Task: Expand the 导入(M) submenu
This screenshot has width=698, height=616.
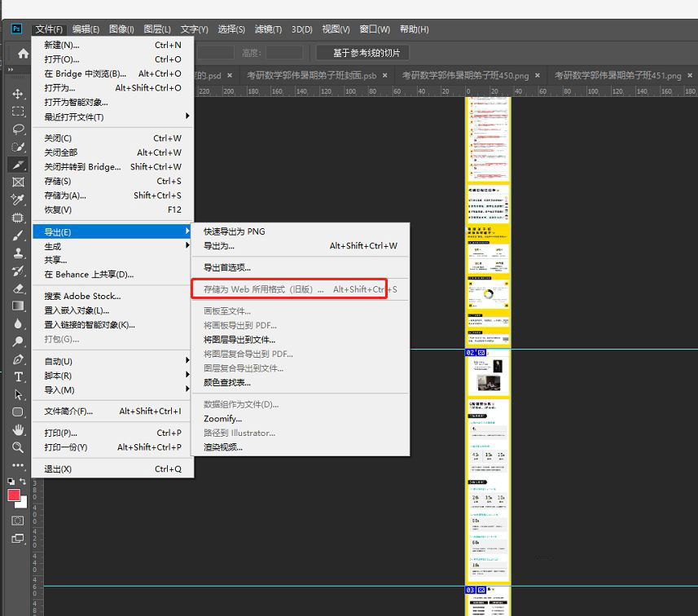Action: point(112,389)
